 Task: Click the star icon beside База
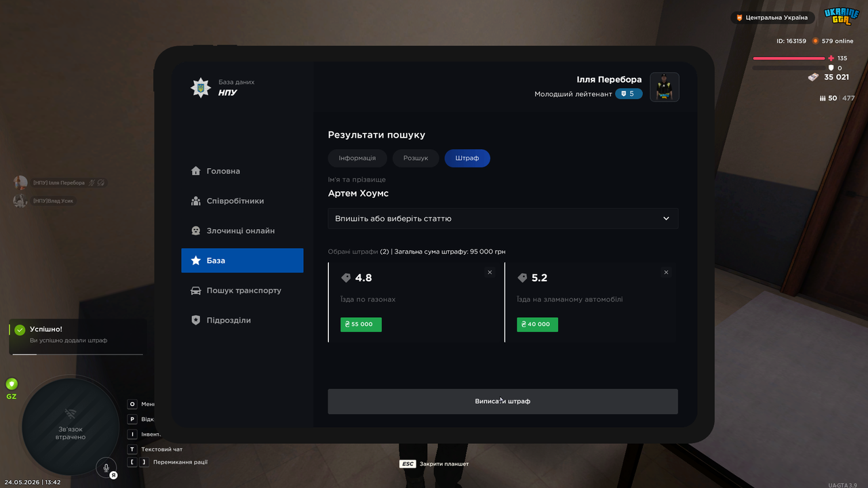pyautogui.click(x=196, y=260)
